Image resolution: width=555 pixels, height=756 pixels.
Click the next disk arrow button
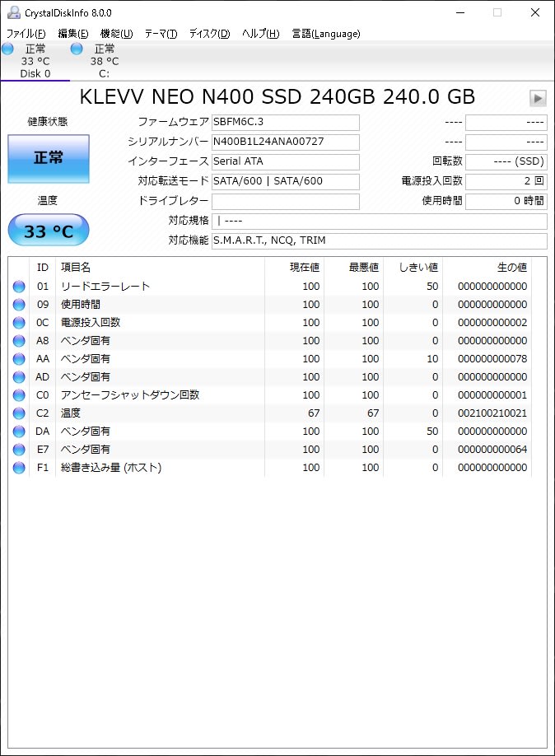538,98
